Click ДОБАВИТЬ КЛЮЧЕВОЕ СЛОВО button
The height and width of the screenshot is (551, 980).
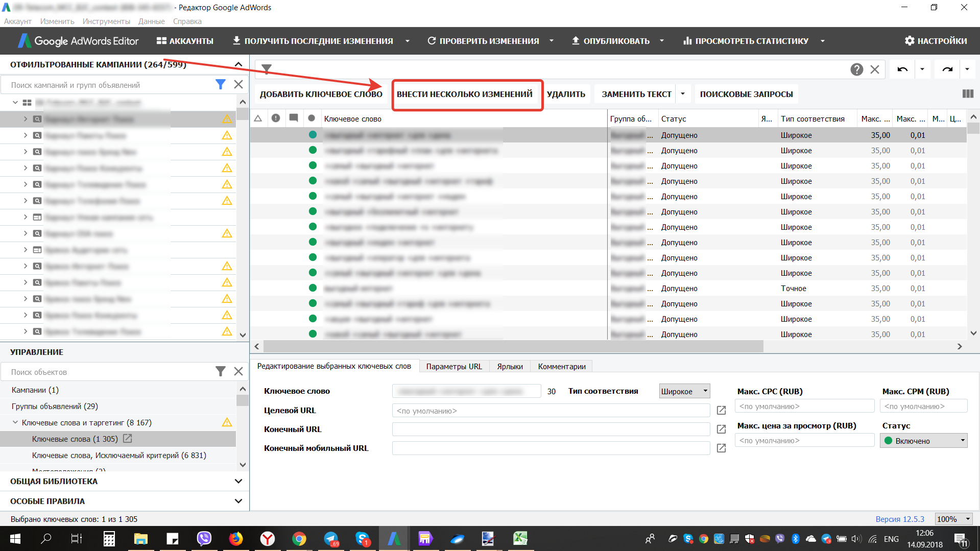click(321, 94)
